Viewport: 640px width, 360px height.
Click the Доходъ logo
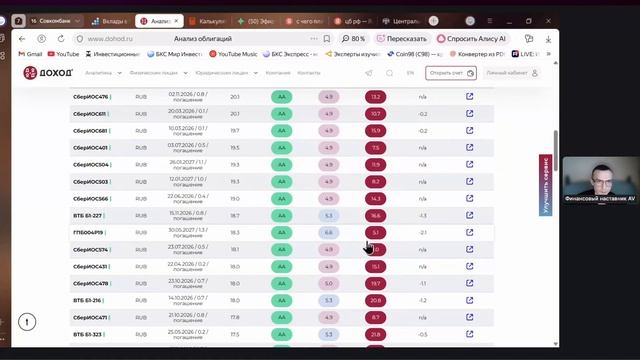(x=48, y=73)
